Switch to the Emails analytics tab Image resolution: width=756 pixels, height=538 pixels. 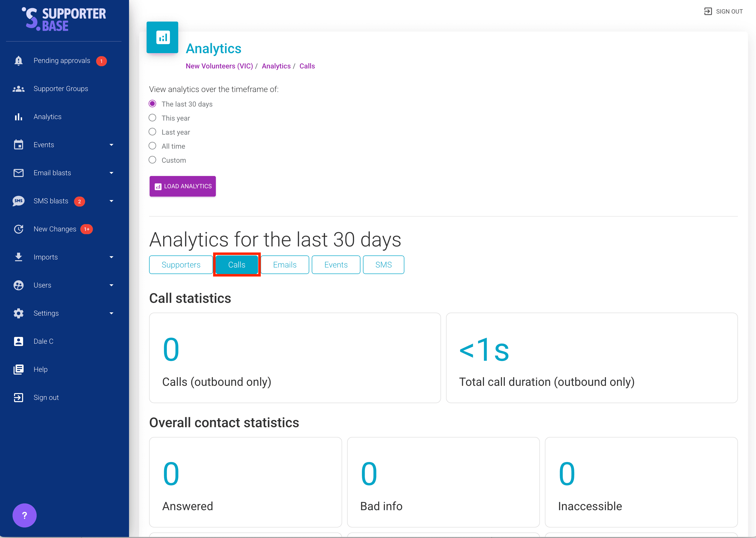[x=284, y=265]
